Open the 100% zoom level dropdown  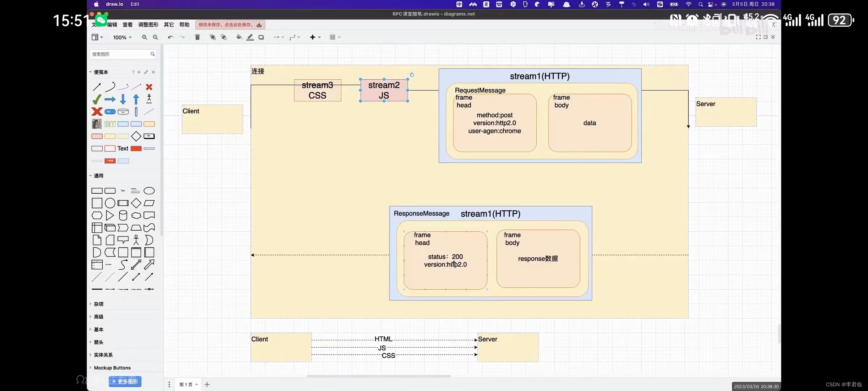(x=122, y=37)
